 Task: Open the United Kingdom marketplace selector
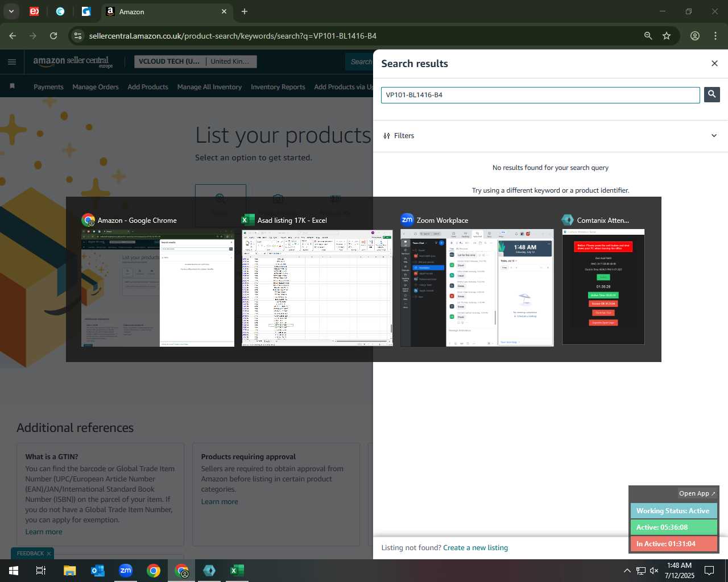(230, 61)
